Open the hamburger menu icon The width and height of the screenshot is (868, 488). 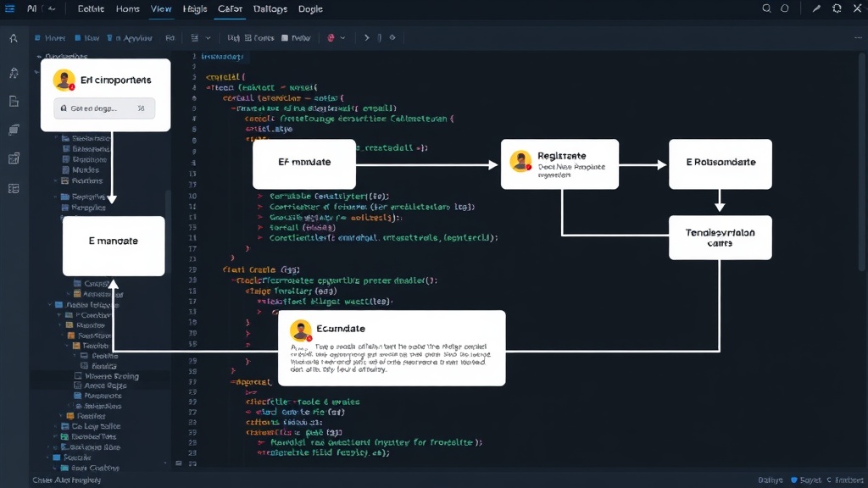[x=10, y=8]
